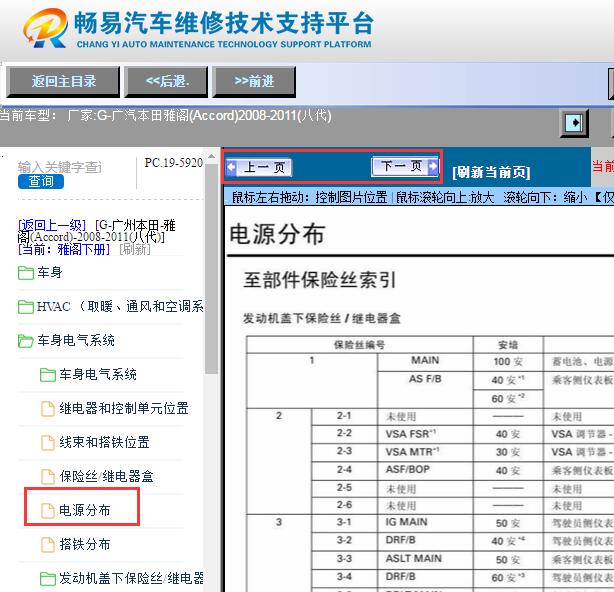Click document icon for 继电器和控制单元位置
This screenshot has height=592, width=614.
coord(48,409)
